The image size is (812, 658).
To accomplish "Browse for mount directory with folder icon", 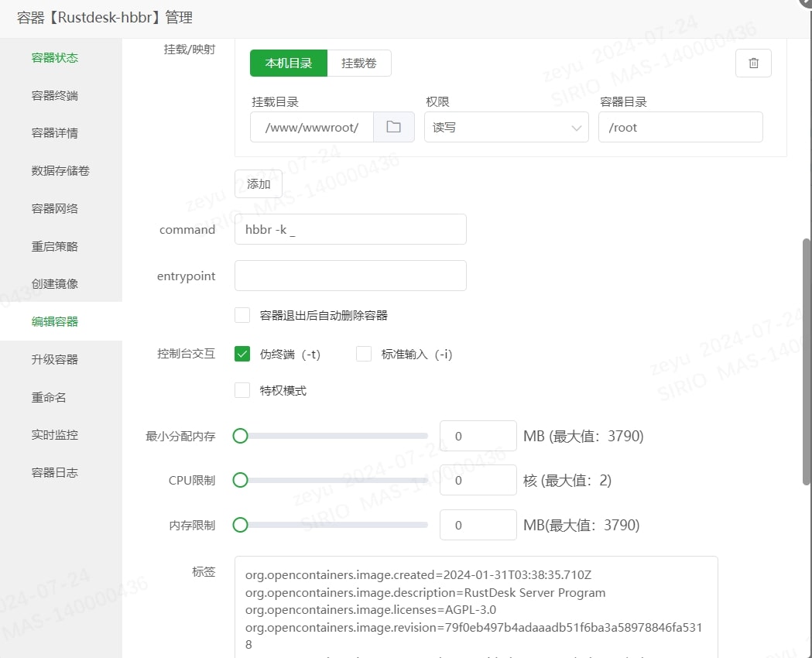I will point(393,127).
